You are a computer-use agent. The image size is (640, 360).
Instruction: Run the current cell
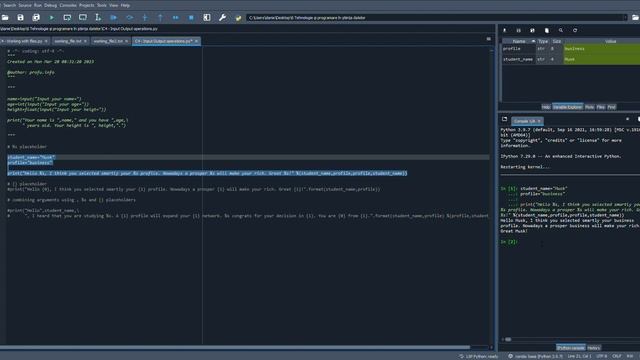click(67, 18)
